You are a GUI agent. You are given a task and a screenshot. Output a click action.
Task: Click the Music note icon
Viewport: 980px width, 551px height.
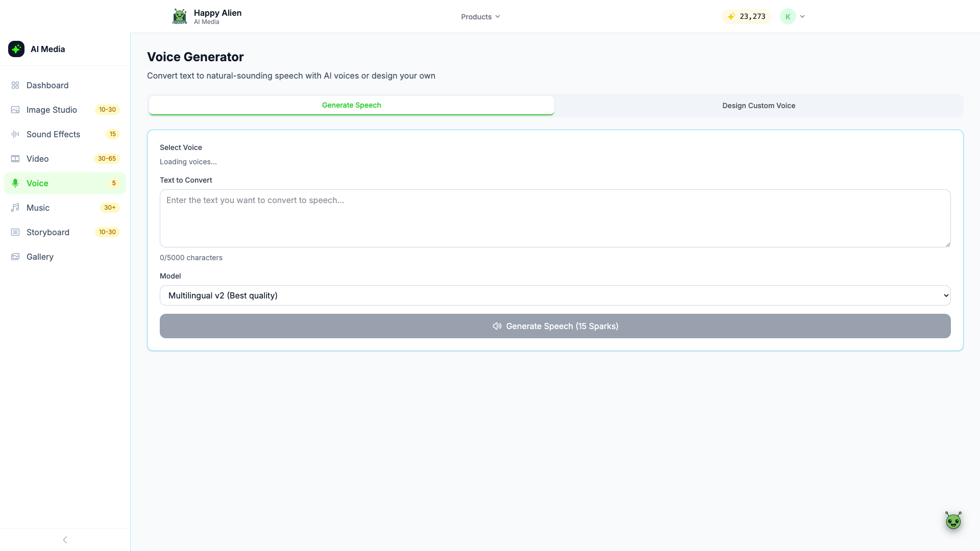pos(15,208)
